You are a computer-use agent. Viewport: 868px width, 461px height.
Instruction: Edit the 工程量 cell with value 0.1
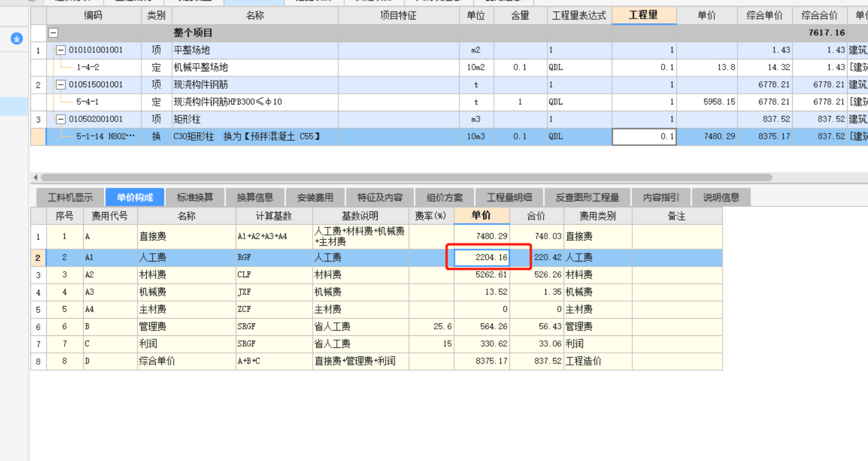[644, 136]
